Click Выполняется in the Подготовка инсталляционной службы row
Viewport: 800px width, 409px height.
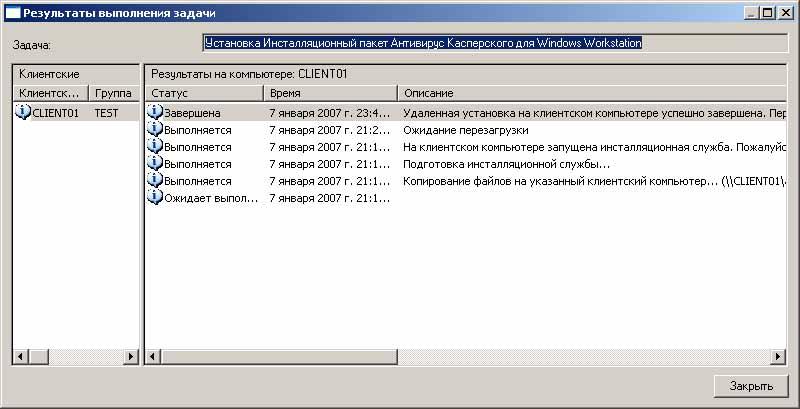[197, 164]
